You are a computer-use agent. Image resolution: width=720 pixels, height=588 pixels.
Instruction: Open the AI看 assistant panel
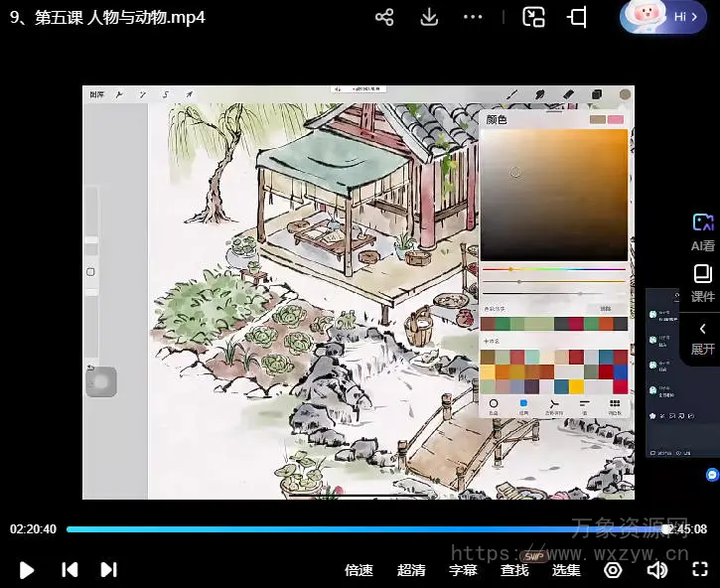tap(703, 231)
